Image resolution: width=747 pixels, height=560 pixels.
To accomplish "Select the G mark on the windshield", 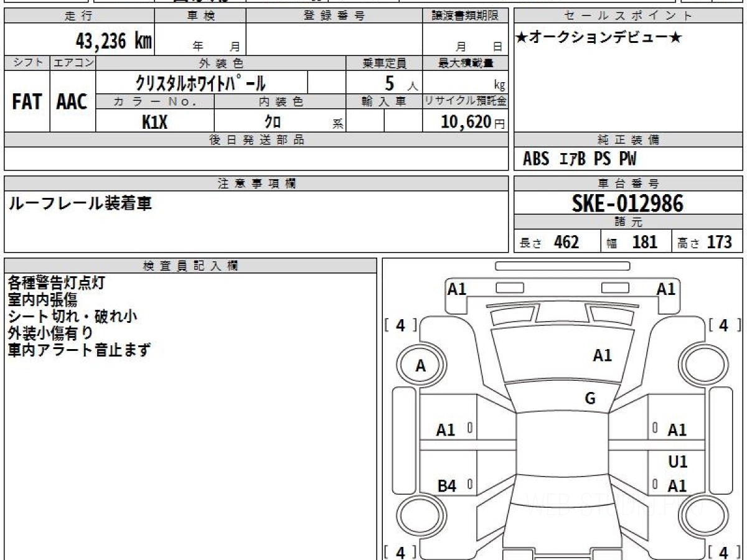I will click(590, 399).
